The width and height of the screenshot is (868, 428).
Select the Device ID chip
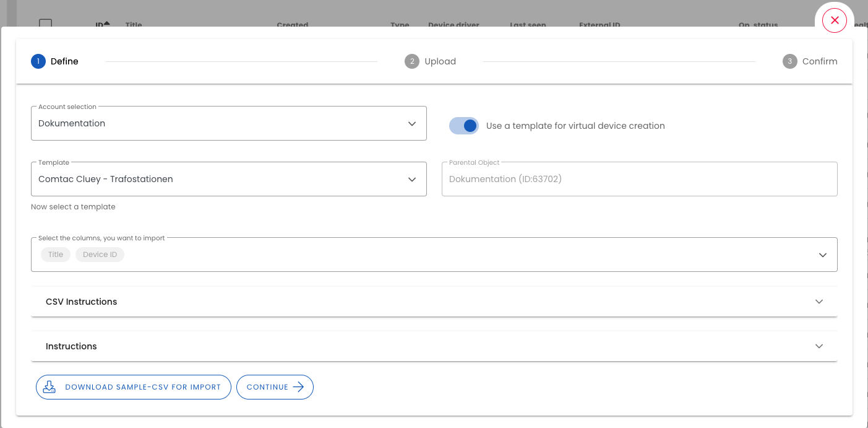click(x=100, y=254)
